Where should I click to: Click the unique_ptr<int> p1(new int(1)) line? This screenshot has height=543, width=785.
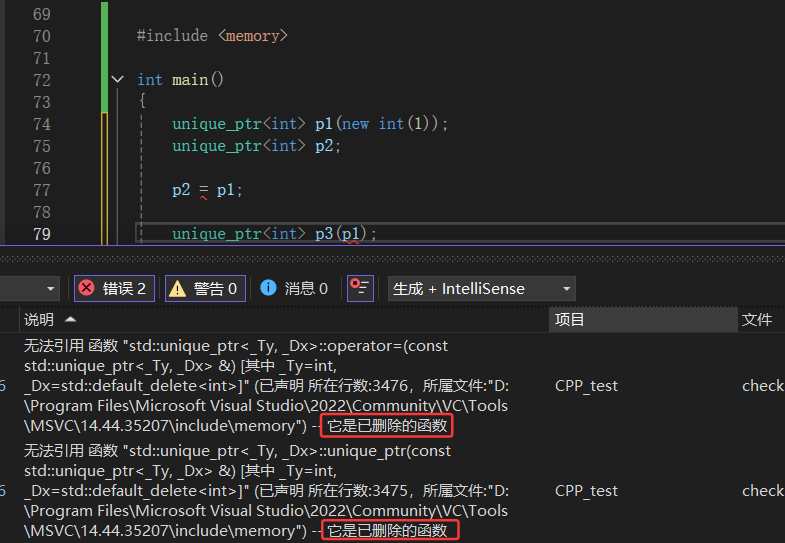[x=310, y=124]
